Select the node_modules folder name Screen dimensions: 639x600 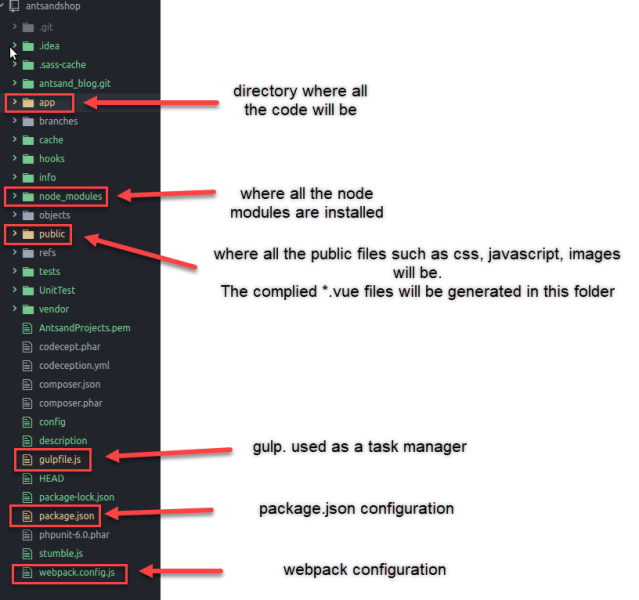(71, 196)
